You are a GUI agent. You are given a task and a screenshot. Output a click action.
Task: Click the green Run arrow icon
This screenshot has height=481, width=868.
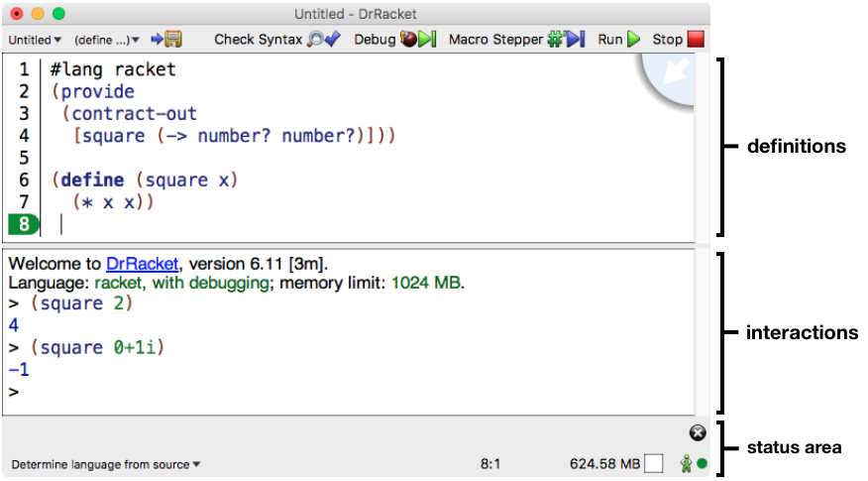tap(634, 39)
